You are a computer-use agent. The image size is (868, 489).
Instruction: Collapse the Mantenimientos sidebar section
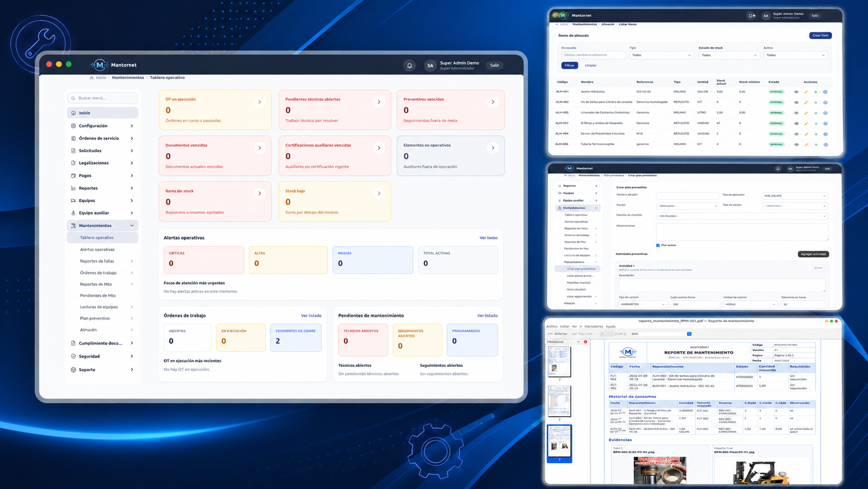(103, 226)
